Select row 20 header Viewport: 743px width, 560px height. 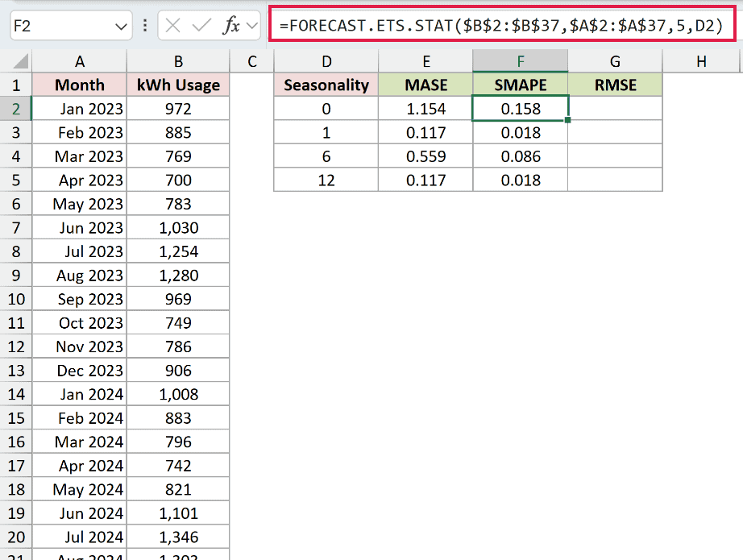pyautogui.click(x=15, y=537)
